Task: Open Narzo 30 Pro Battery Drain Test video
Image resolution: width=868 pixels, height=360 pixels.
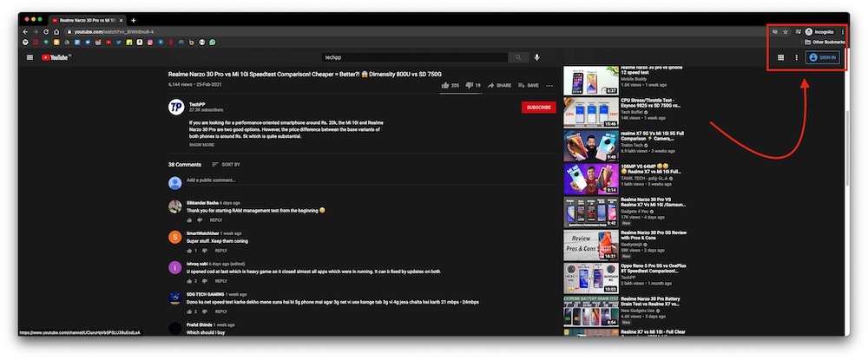Action: click(590, 311)
